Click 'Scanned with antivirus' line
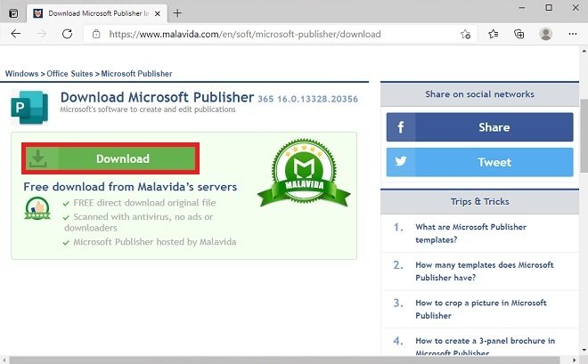 click(139, 222)
